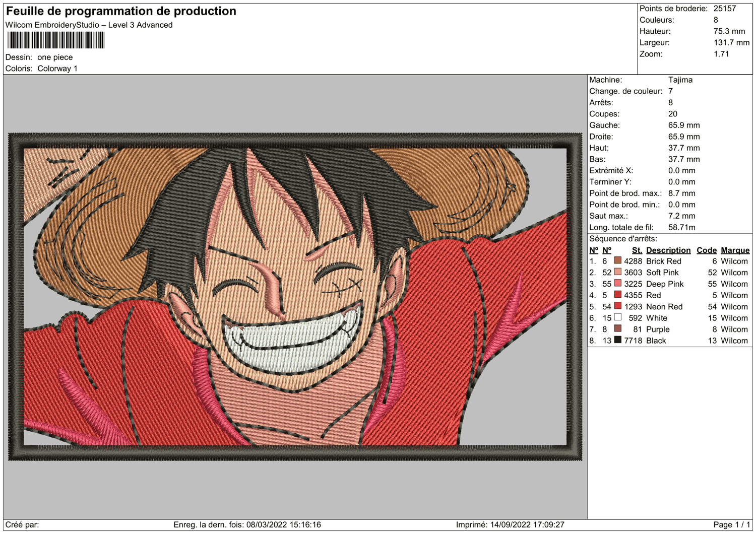The image size is (756, 534).
Task: Click the Brick Red color swatch
Action: coord(617,260)
